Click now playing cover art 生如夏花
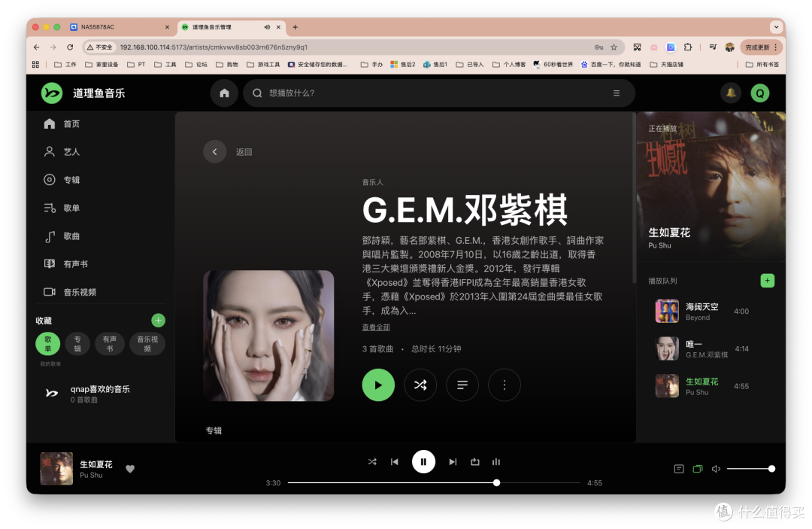812x529 pixels. click(710, 186)
